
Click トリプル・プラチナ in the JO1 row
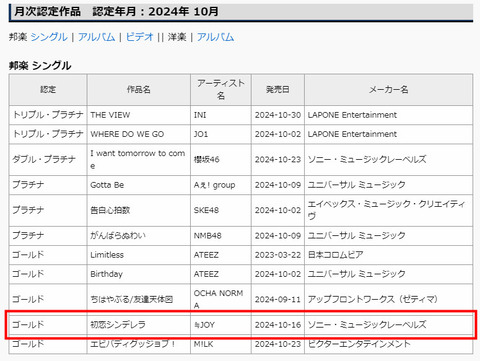pos(48,134)
